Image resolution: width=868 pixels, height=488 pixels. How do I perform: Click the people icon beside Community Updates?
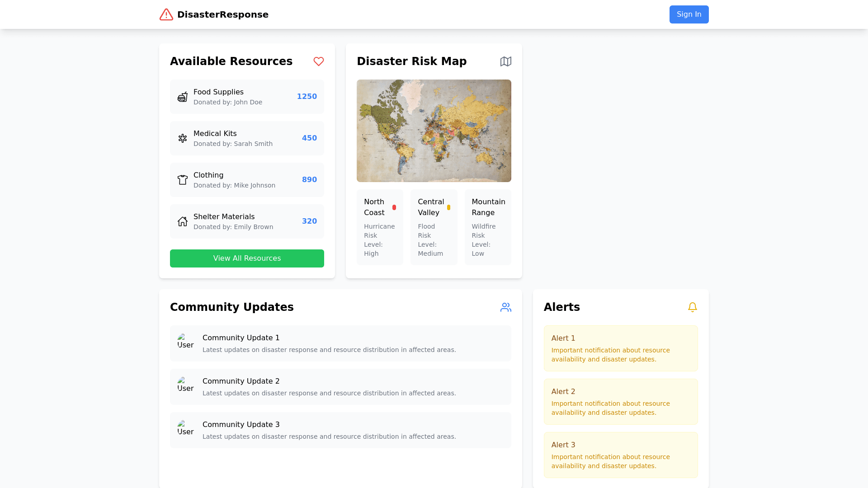pyautogui.click(x=505, y=307)
